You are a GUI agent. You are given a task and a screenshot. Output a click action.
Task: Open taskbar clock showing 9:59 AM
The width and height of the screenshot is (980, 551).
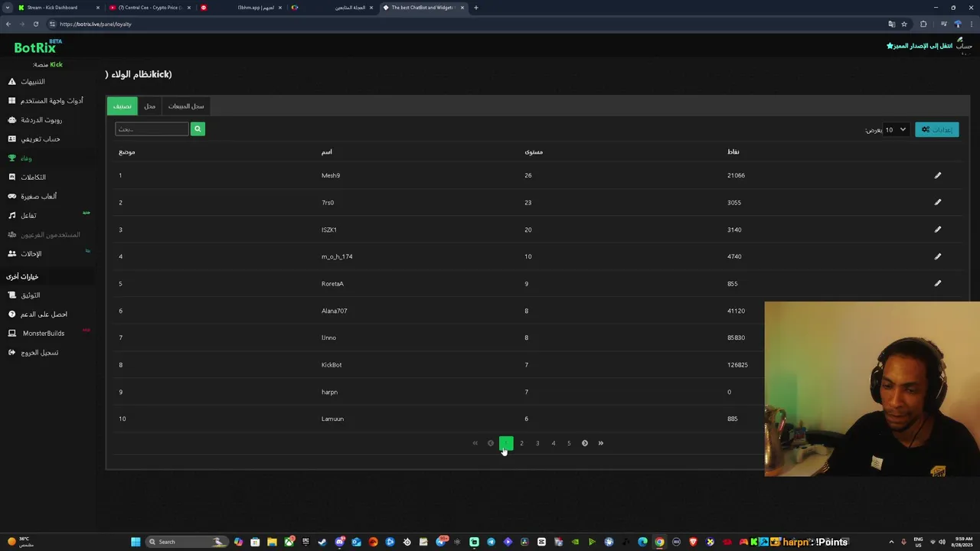(962, 542)
